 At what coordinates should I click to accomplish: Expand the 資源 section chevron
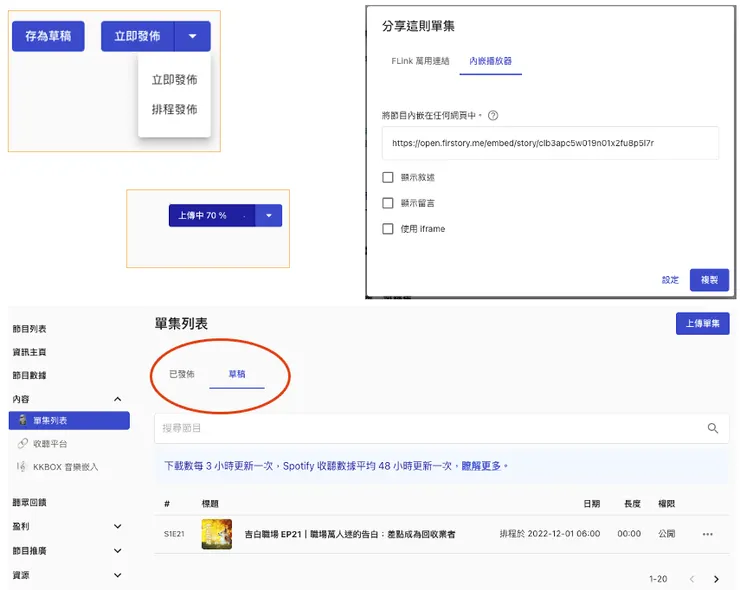pyautogui.click(x=118, y=575)
